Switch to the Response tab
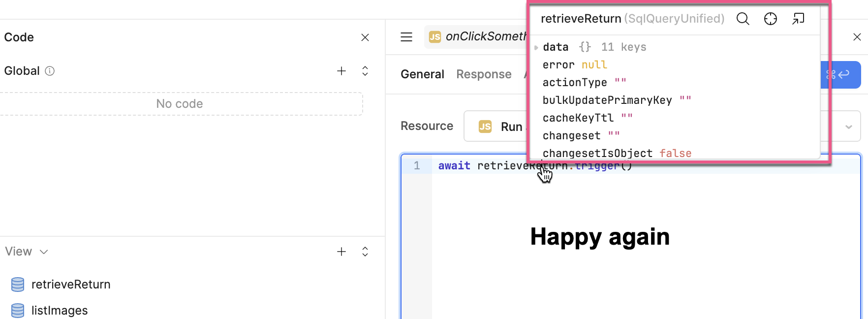 click(x=484, y=74)
